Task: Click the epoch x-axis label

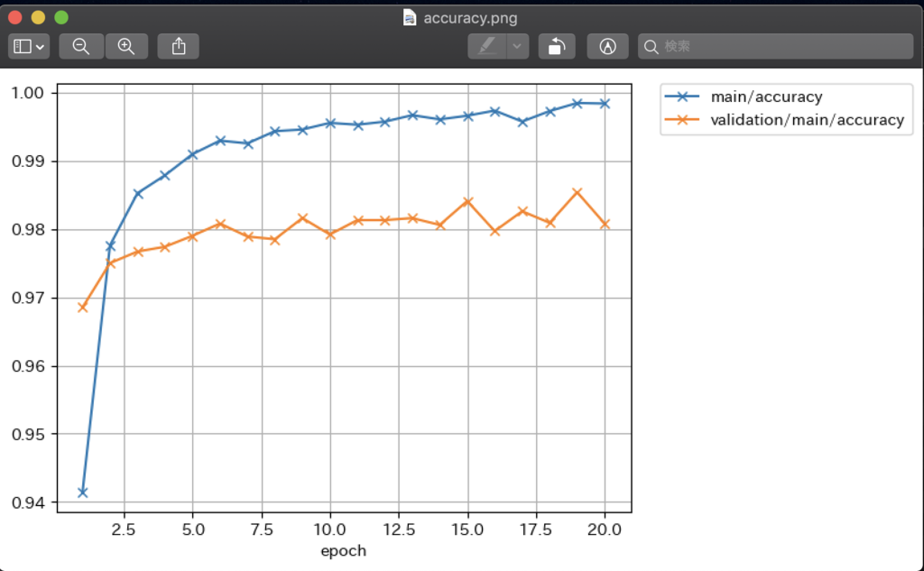Action: [344, 551]
